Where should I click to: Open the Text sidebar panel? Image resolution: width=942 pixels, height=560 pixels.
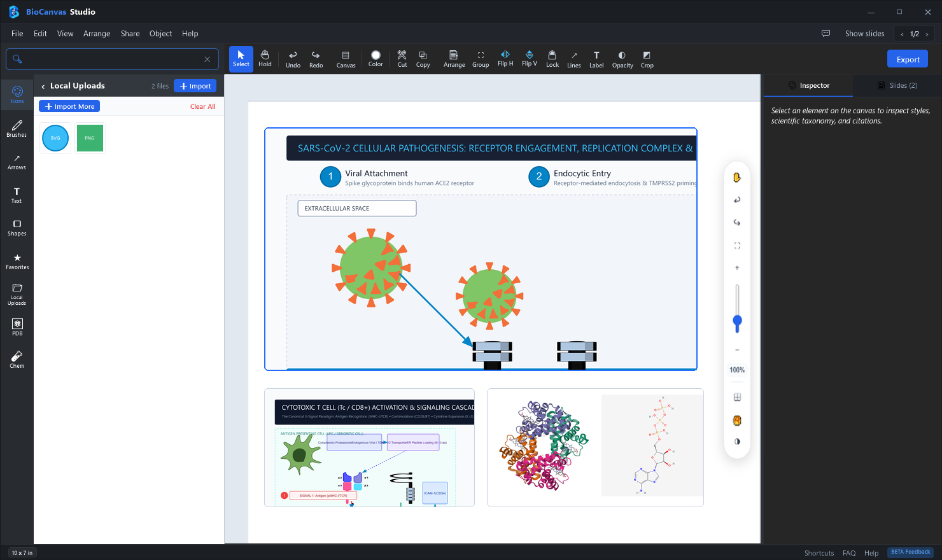pos(17,195)
